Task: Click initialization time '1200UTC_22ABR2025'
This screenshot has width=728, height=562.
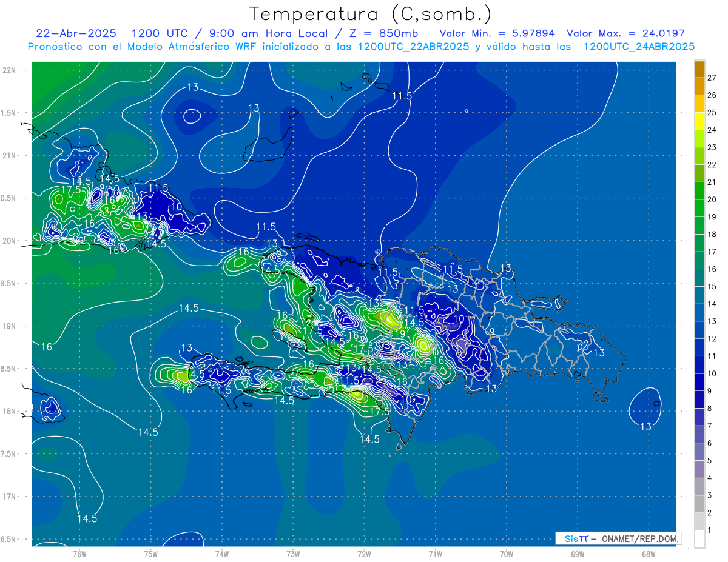Action: [x=413, y=46]
